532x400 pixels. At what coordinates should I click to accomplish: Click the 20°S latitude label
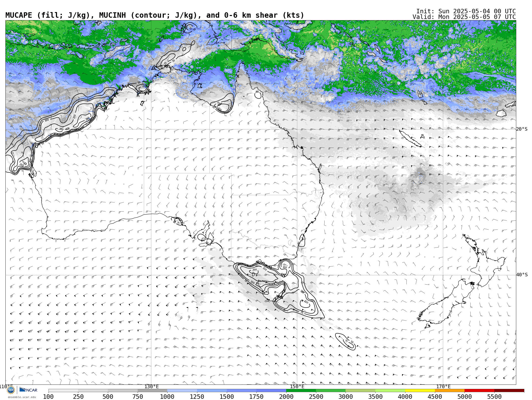522,129
